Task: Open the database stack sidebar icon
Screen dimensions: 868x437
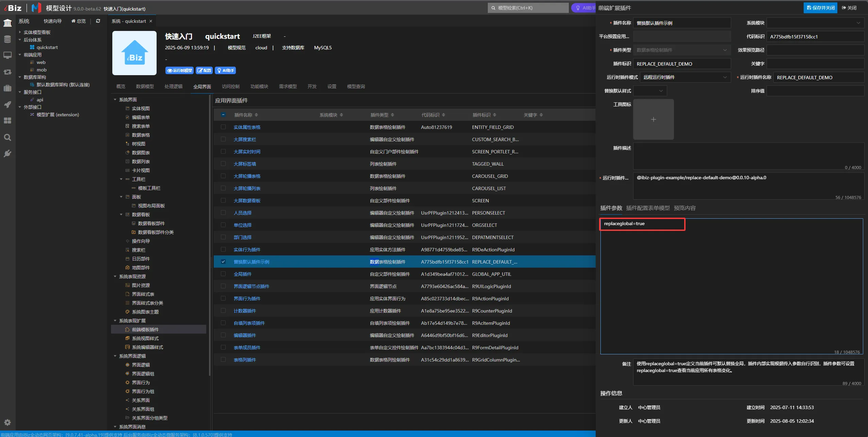Action: 7,39
